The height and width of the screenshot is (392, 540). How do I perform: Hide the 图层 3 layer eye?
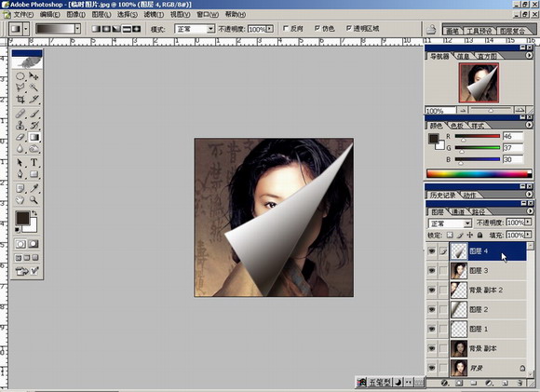coord(432,270)
